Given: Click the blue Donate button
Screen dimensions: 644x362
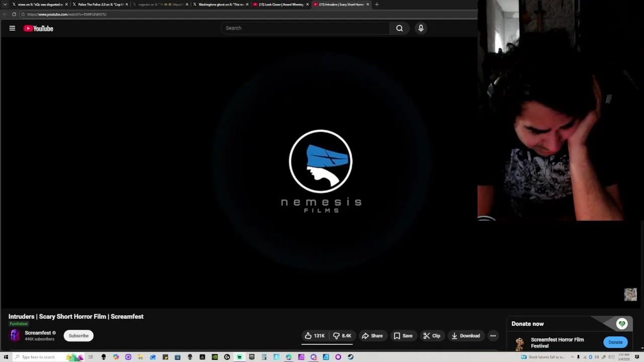Looking at the screenshot, I should tap(615, 342).
